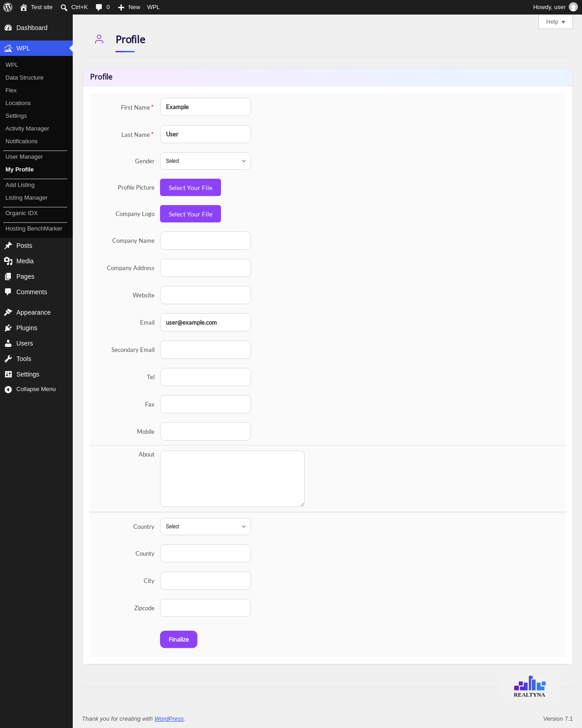582x728 pixels.
Task: Open the Data Structure submenu item
Action: tap(25, 78)
